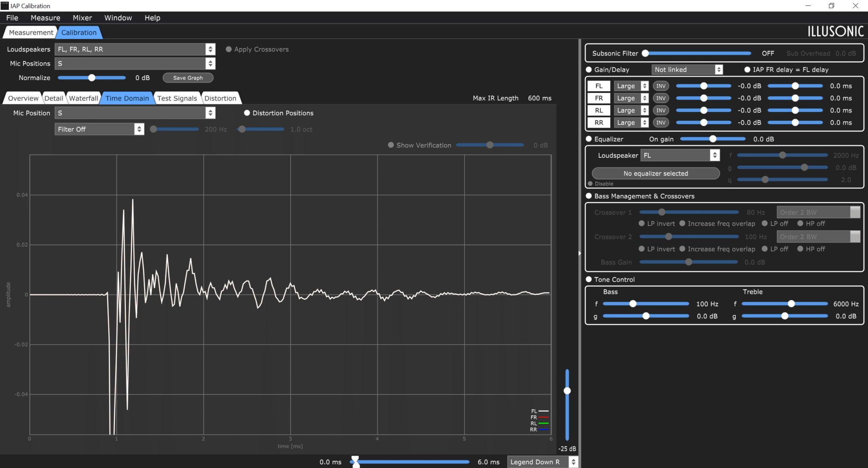Open the FL Large size dropdown
The height and width of the screenshot is (468, 868).
(631, 86)
